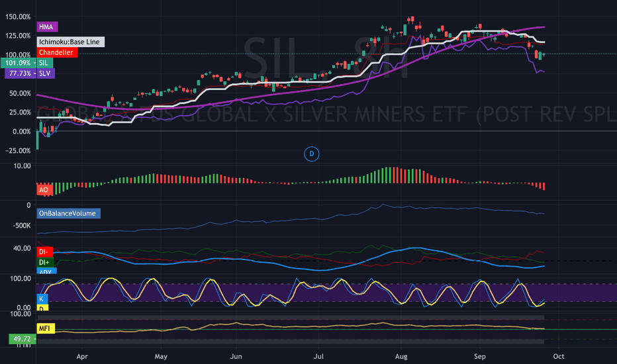The image size is (617, 364).
Task: Select the HMA indicator label
Action: click(x=47, y=26)
